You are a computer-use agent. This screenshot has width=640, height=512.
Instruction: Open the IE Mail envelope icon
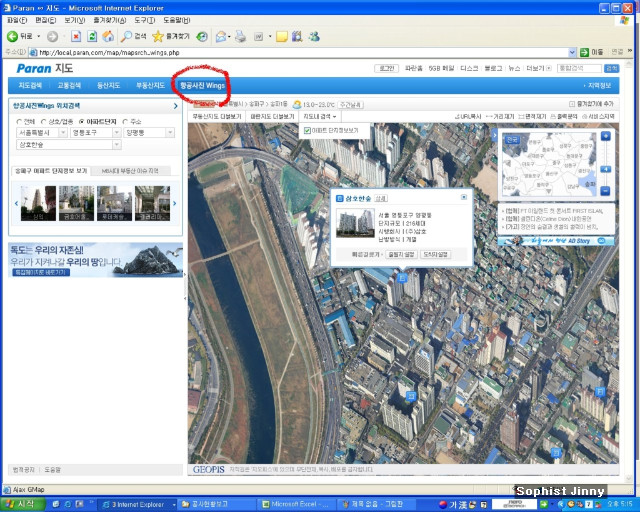(221, 37)
